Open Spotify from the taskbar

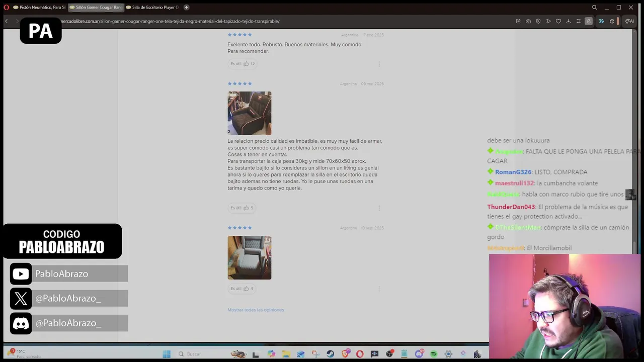pos(434,354)
